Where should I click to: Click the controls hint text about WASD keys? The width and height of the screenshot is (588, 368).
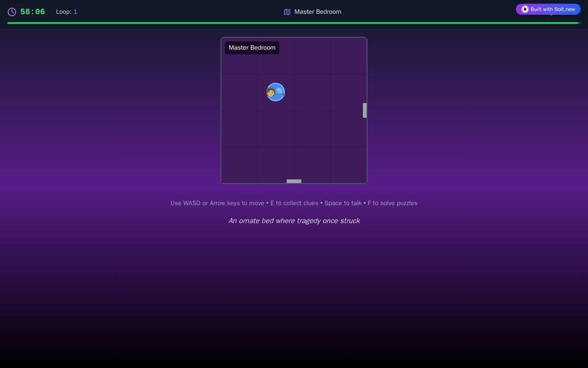[x=294, y=203]
